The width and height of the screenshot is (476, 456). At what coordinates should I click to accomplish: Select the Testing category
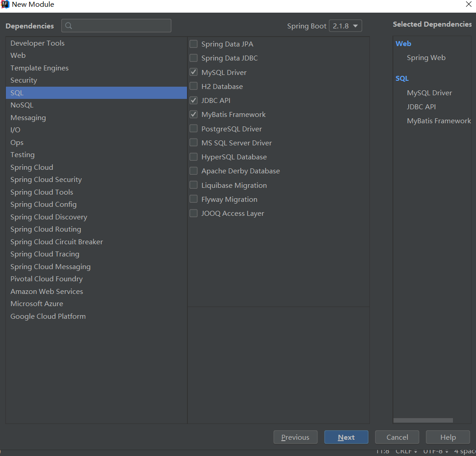point(96,155)
